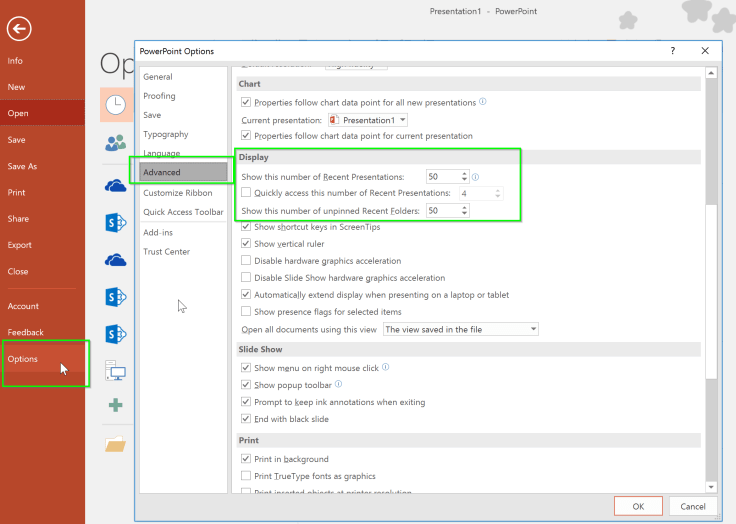The width and height of the screenshot is (736, 524).
Task: Click info icon beside Recent Presentations number
Action: 475,177
